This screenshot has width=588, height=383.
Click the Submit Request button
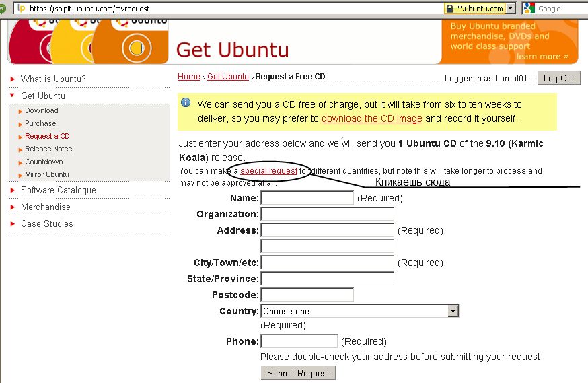pyautogui.click(x=298, y=373)
